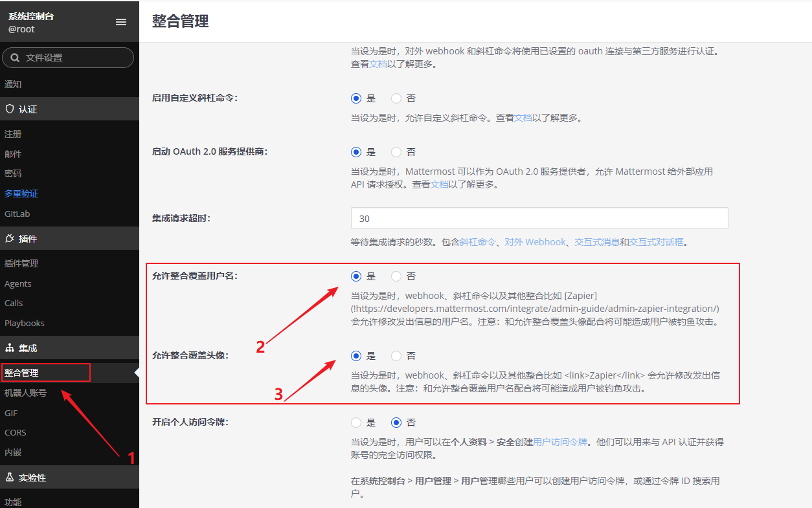Click the hierarchy icon beside 集成
Screen dimensions: 812x508
[10, 348]
